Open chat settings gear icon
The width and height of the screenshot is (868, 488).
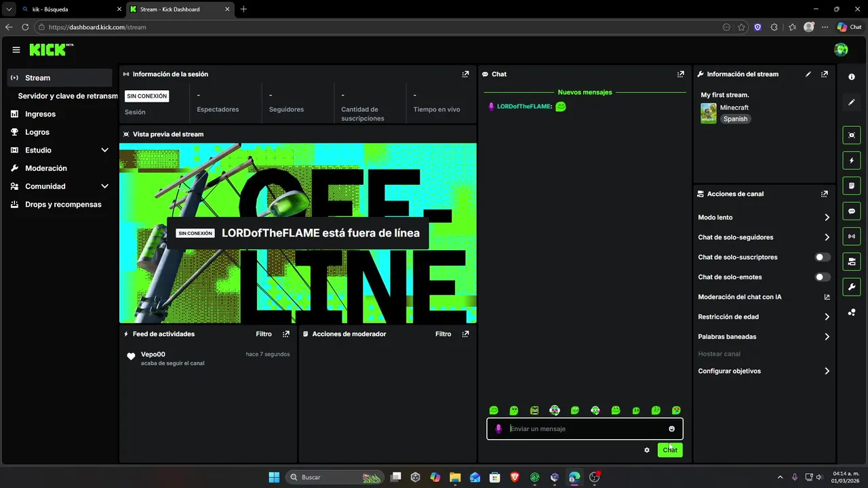pyautogui.click(x=647, y=450)
